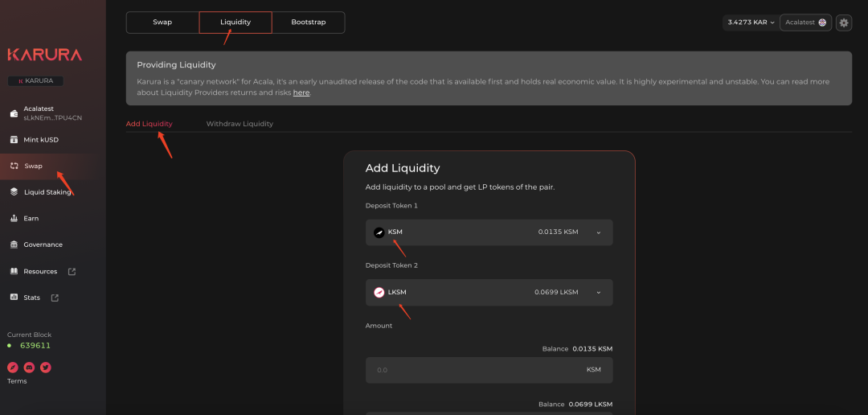This screenshot has height=415, width=868.
Task: Click the Mint kUSD icon
Action: pyautogui.click(x=14, y=140)
